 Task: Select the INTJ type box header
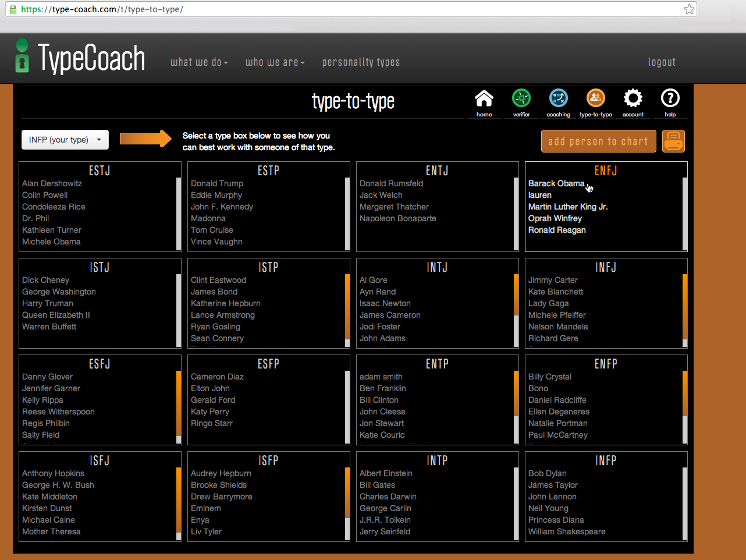[x=437, y=267]
